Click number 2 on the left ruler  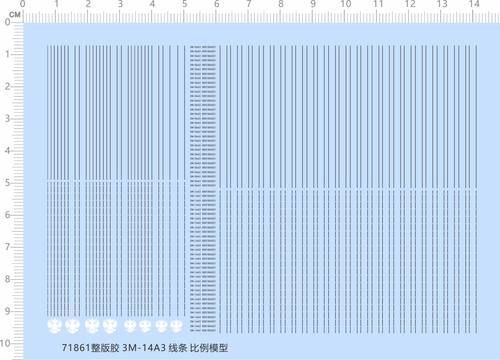point(7,87)
